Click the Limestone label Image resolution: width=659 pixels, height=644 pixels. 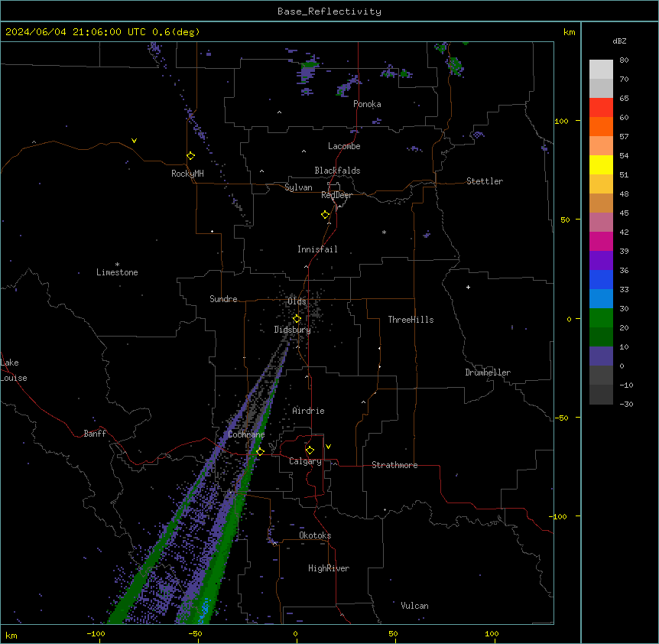(117, 272)
